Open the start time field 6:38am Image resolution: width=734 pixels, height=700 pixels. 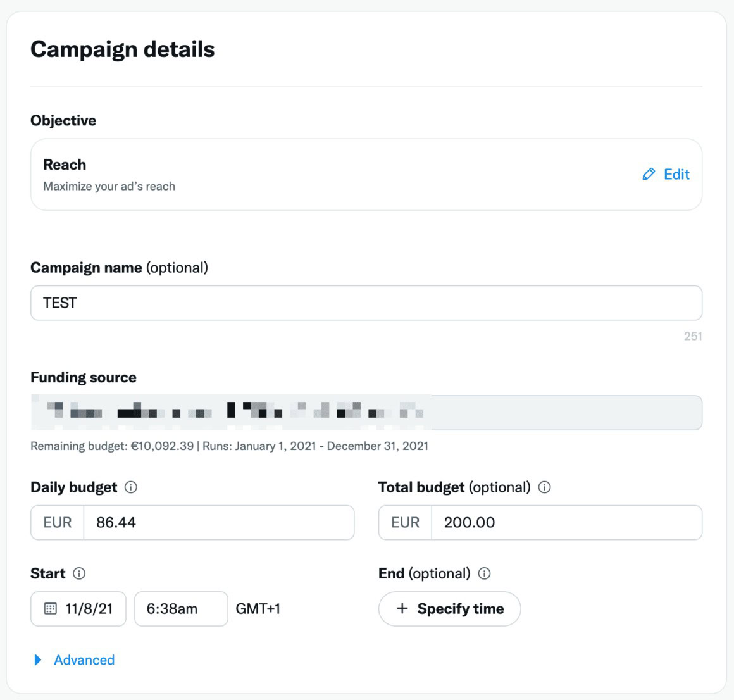coord(180,609)
